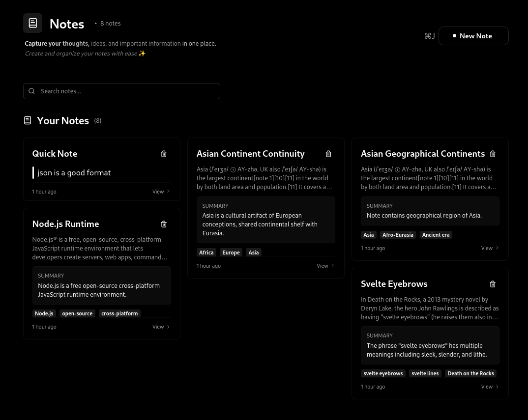The width and height of the screenshot is (528, 420).
Task: Open the Svelte Eyebrows title
Action: coord(394,284)
